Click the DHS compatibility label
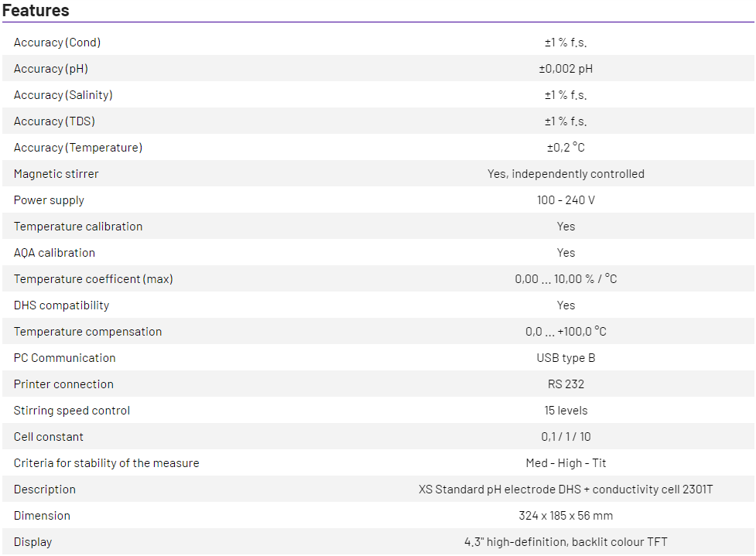The height and width of the screenshot is (556, 756). 62,305
